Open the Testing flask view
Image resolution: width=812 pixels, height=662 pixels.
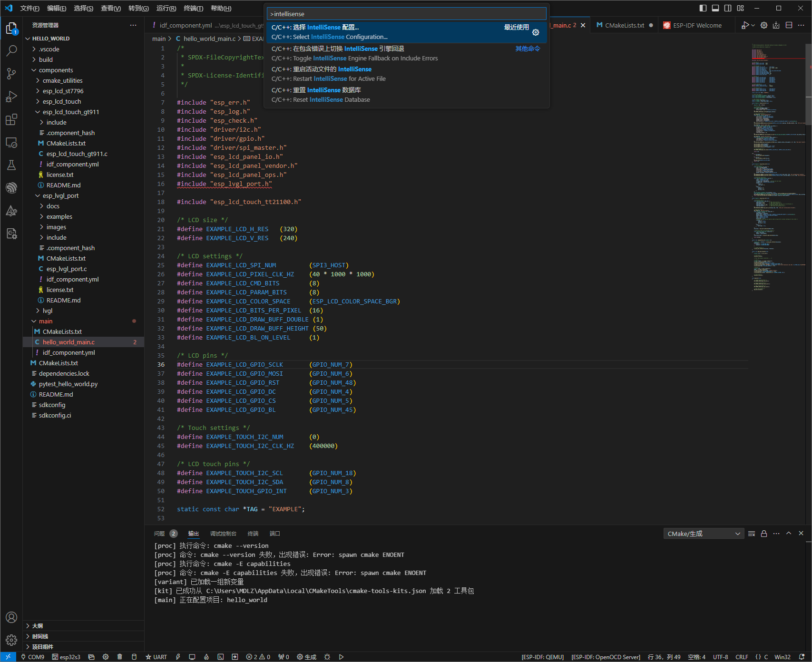(11, 165)
